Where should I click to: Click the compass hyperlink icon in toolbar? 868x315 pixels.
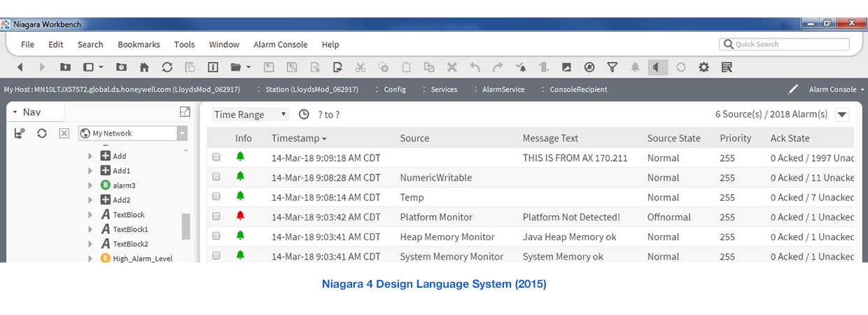[589, 67]
